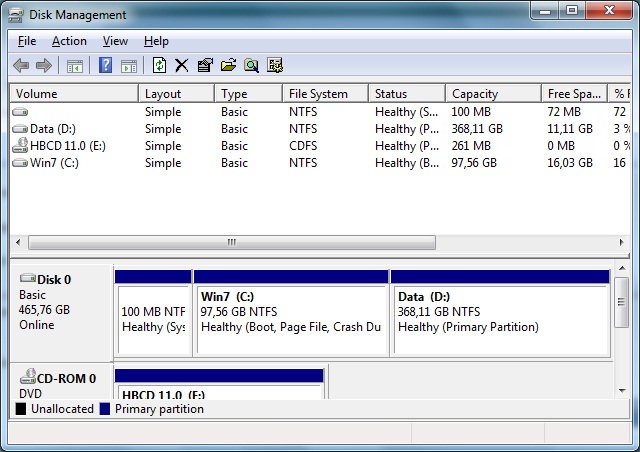This screenshot has height=452, width=640.
Task: Open the File menu
Action: tap(27, 41)
